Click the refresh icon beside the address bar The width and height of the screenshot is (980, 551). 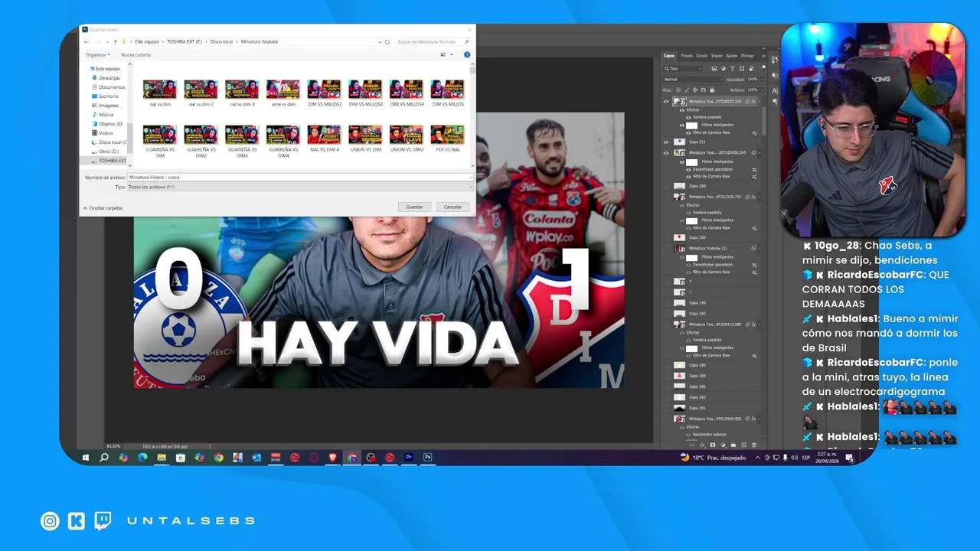387,42
